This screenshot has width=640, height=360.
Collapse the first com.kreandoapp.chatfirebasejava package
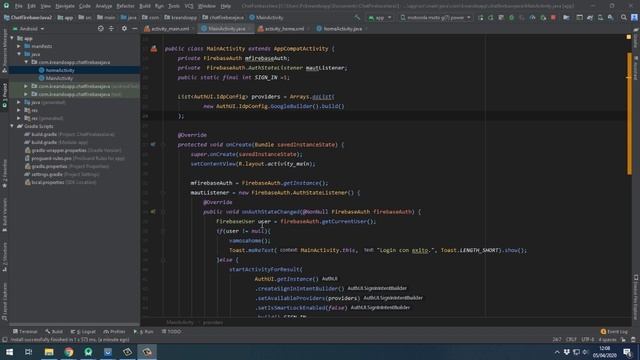[26, 62]
